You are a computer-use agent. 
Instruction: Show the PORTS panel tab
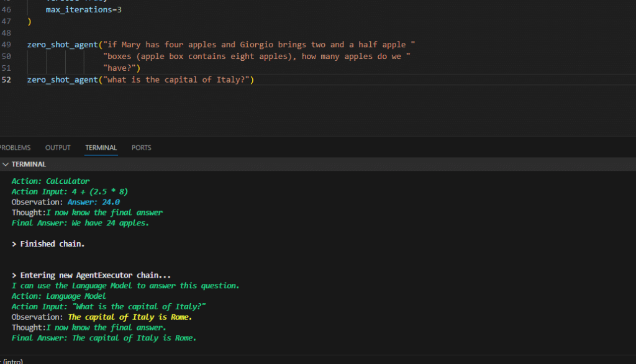141,148
